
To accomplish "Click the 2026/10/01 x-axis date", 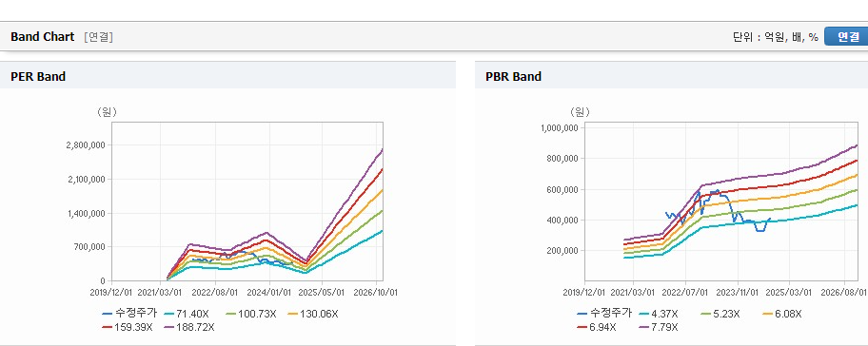I will (376, 292).
